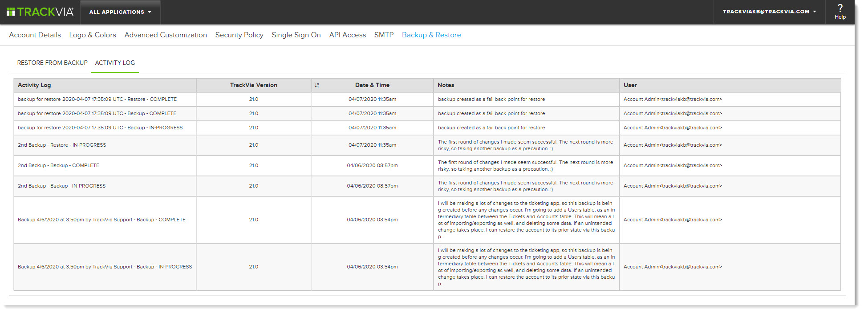Click the Date & Time sort icon
Image resolution: width=868 pixels, height=312 pixels.
pos(317,85)
